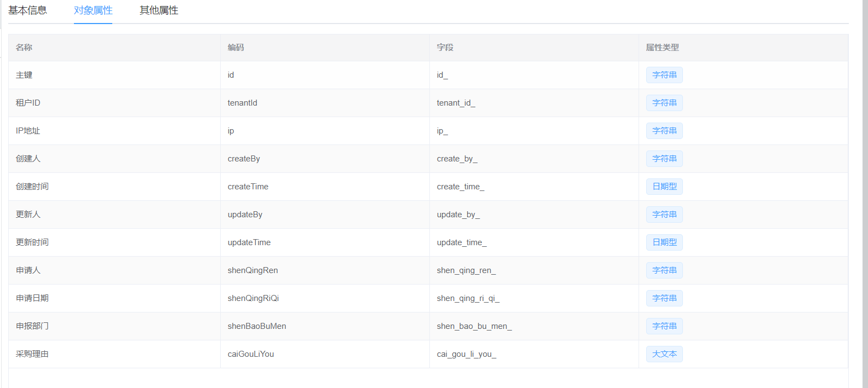This screenshot has height=388, width=868.
Task: Switch to the 基本信息 tab
Action: (27, 10)
